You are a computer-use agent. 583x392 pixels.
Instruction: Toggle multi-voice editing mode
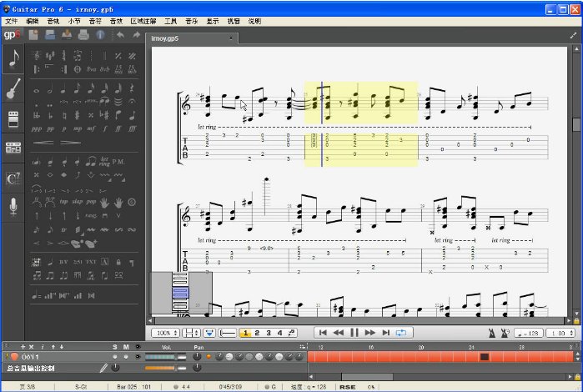[x=292, y=333]
